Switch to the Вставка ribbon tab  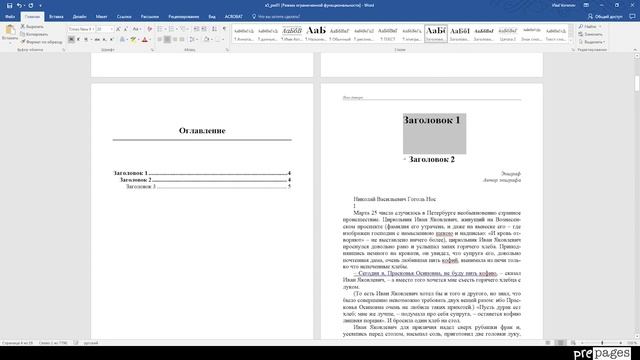click(56, 17)
